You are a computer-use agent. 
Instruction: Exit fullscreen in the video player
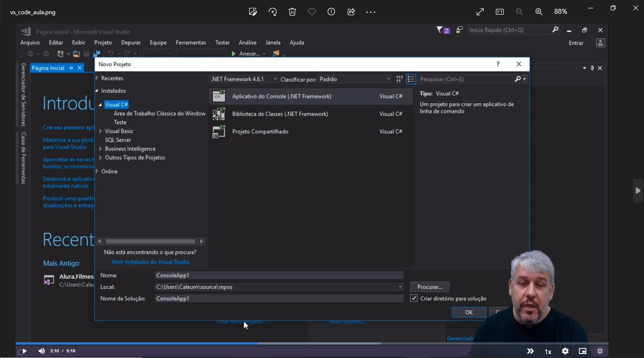click(x=600, y=351)
